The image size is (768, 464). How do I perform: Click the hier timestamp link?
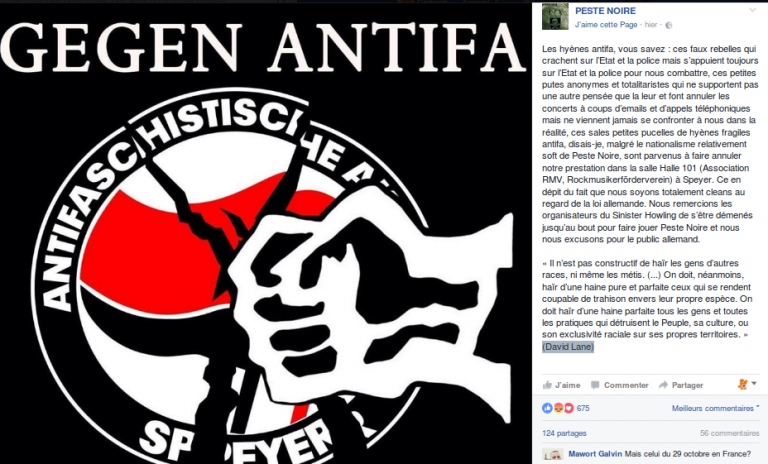(650, 24)
